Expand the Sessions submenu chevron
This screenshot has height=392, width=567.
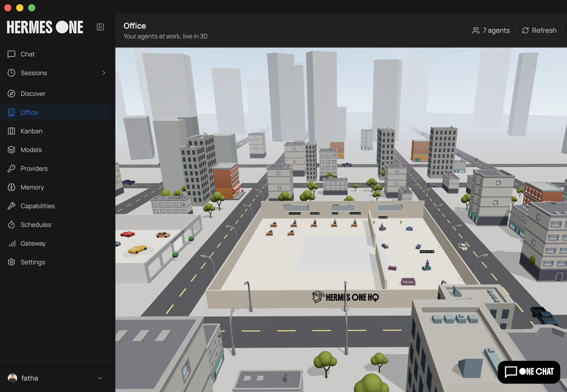104,73
